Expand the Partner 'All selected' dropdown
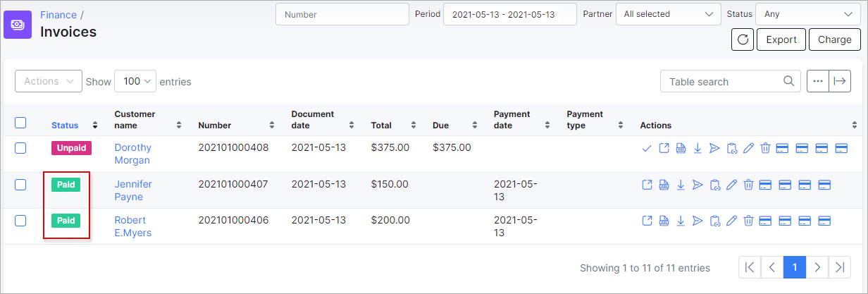 click(x=669, y=14)
